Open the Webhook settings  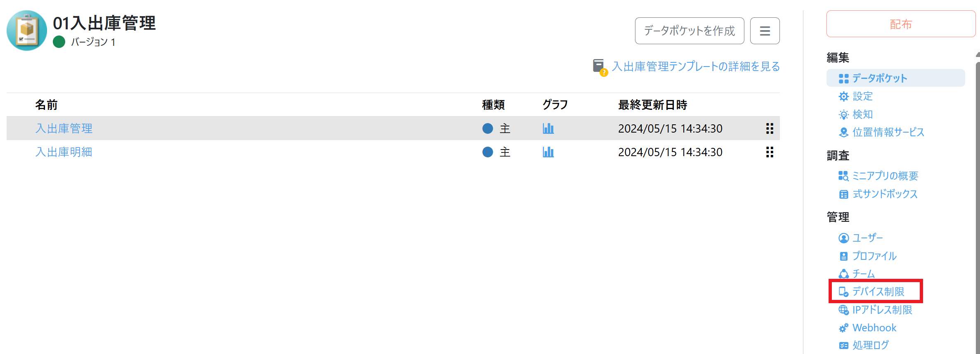[x=874, y=328]
